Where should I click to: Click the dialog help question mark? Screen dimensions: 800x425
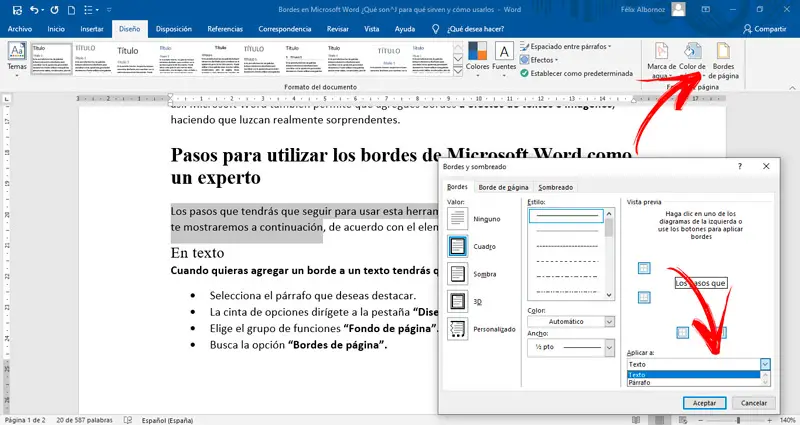(x=740, y=166)
